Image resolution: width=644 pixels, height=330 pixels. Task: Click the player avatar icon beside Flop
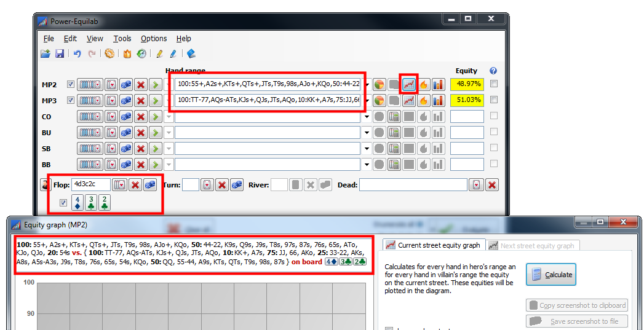click(x=46, y=185)
